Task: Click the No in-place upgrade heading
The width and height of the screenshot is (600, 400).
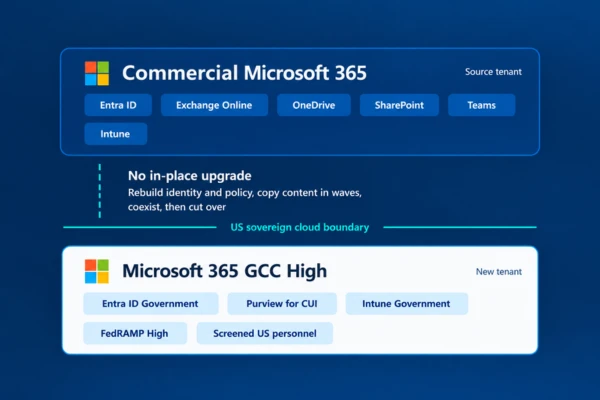Action: click(x=190, y=176)
